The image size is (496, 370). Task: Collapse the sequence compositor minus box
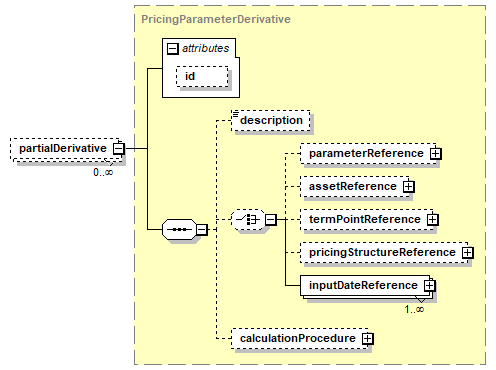click(x=202, y=229)
